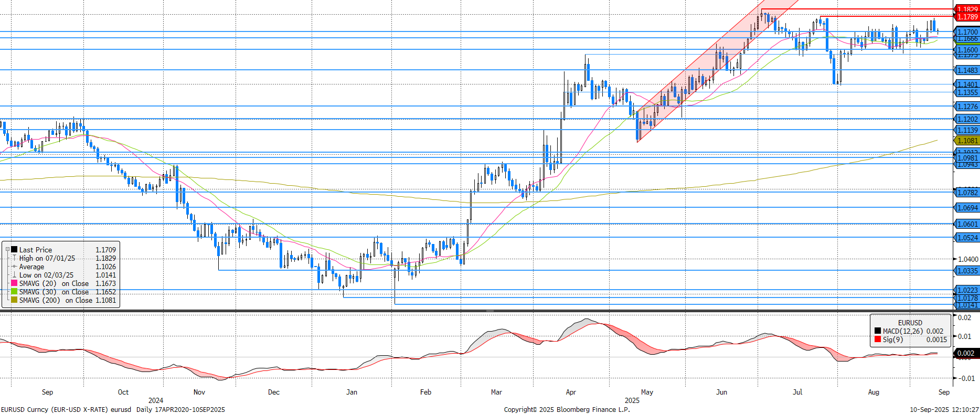Screen dimensions: 980x414
Task: Click the EURUSD Curncy footer description
Action: (113, 409)
